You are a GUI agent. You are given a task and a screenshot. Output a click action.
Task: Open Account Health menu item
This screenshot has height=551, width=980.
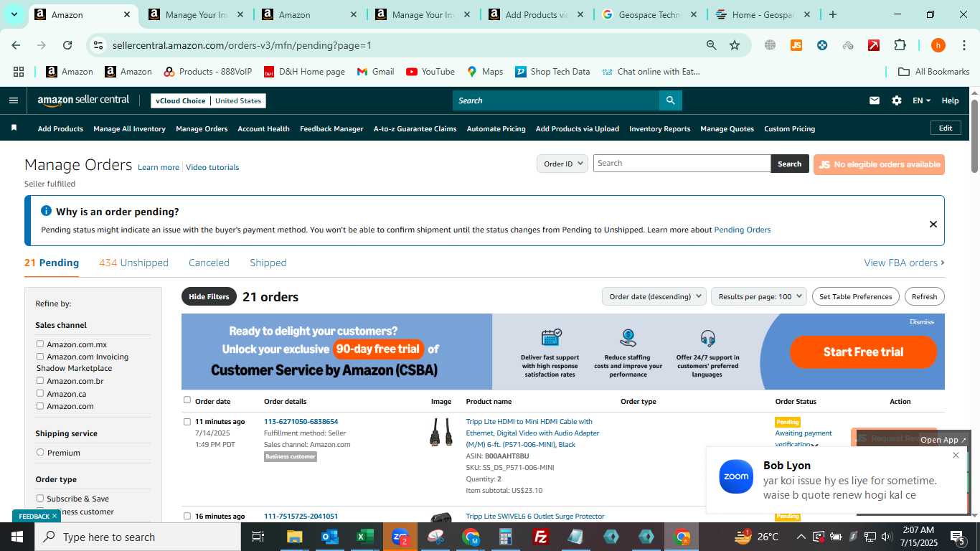pos(263,128)
